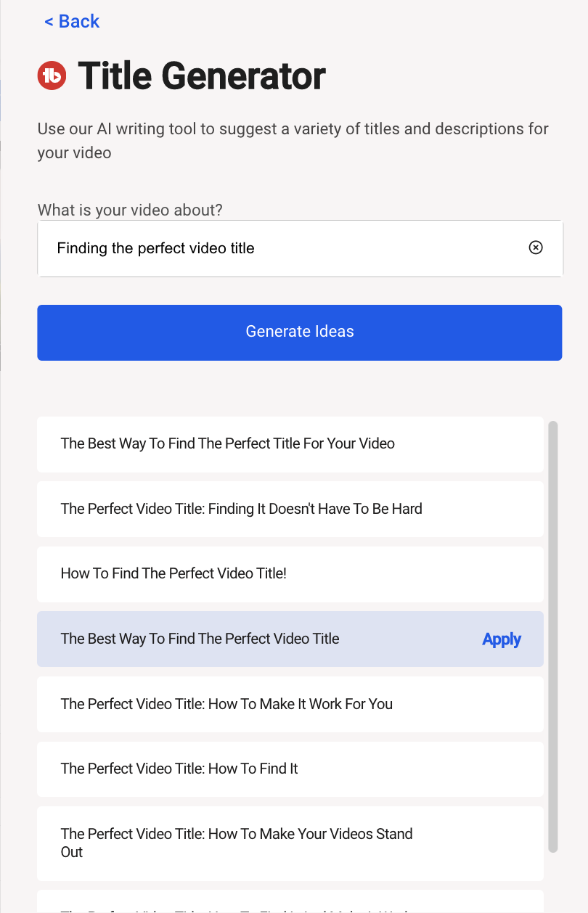Click the suggestions list scrollbar thumb
Viewport: 588px width, 913px height.
[553, 636]
